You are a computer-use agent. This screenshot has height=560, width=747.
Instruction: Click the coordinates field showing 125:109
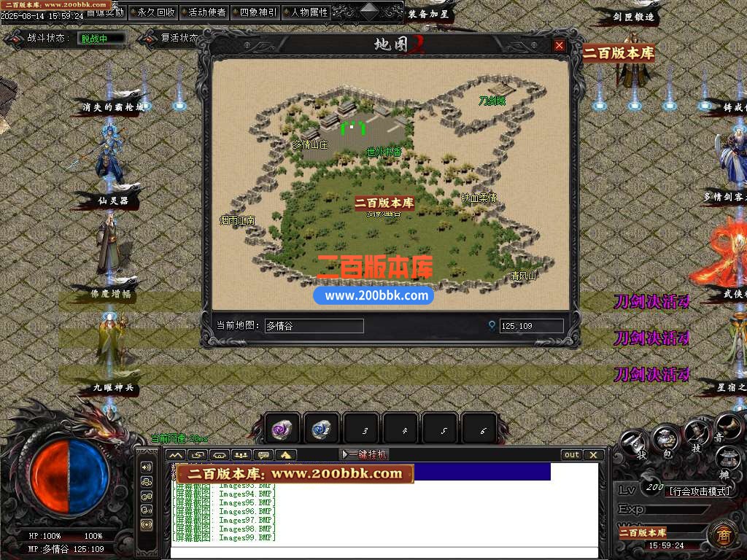[x=531, y=326]
